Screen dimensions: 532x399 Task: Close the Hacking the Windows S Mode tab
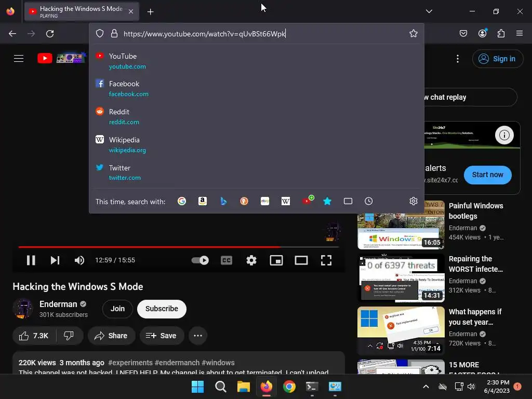click(x=131, y=11)
